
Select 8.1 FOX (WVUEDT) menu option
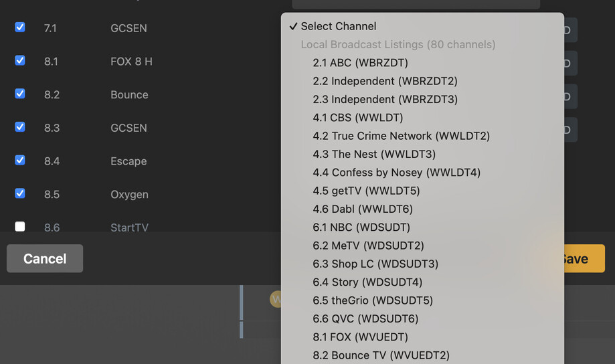tap(360, 337)
